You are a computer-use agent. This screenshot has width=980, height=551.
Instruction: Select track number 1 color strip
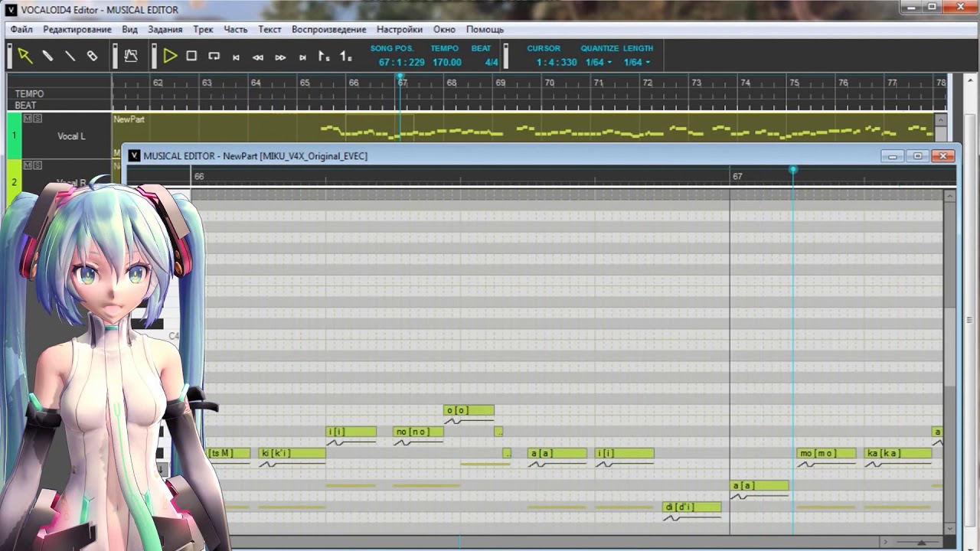pyautogui.click(x=14, y=135)
